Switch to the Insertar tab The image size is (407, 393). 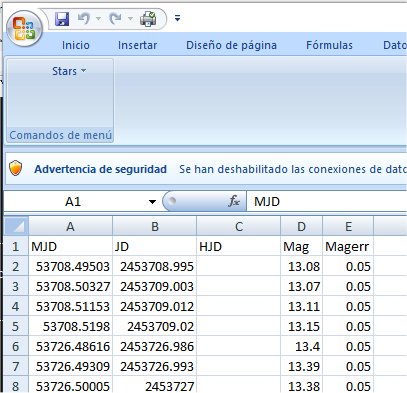(x=137, y=45)
